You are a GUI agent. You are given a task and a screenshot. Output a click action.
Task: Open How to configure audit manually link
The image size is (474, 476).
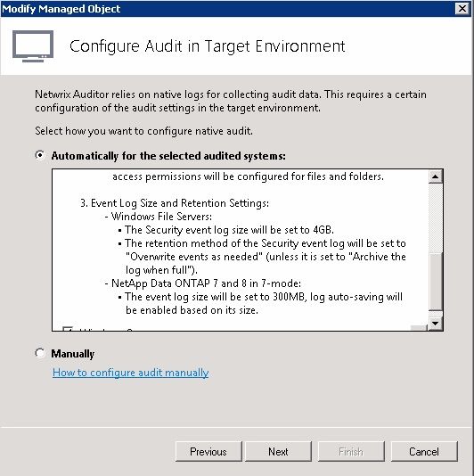pos(130,373)
